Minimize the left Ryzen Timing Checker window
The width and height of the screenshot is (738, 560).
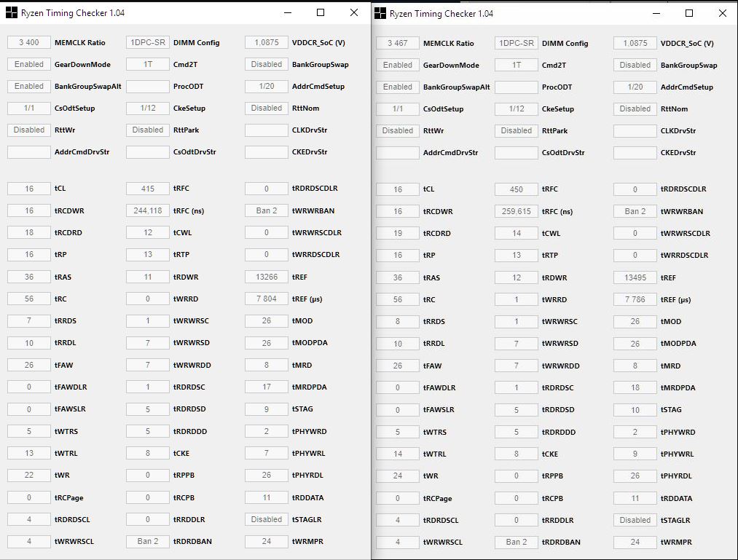(x=288, y=12)
